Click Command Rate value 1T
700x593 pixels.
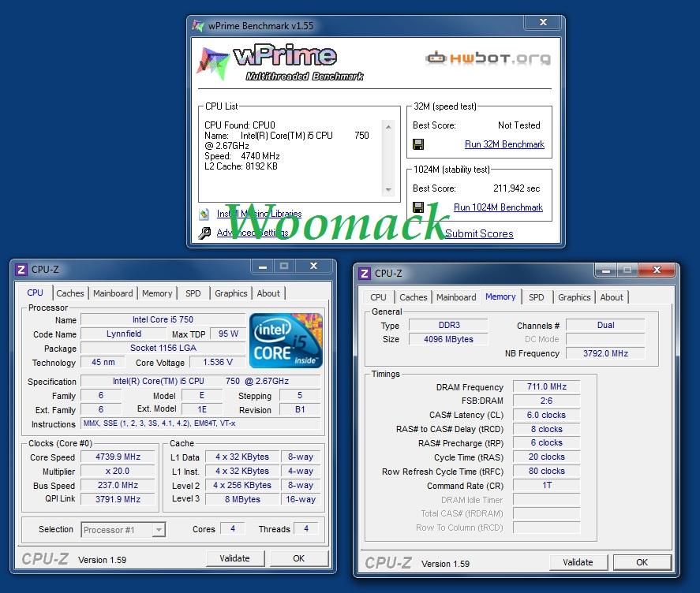point(546,485)
